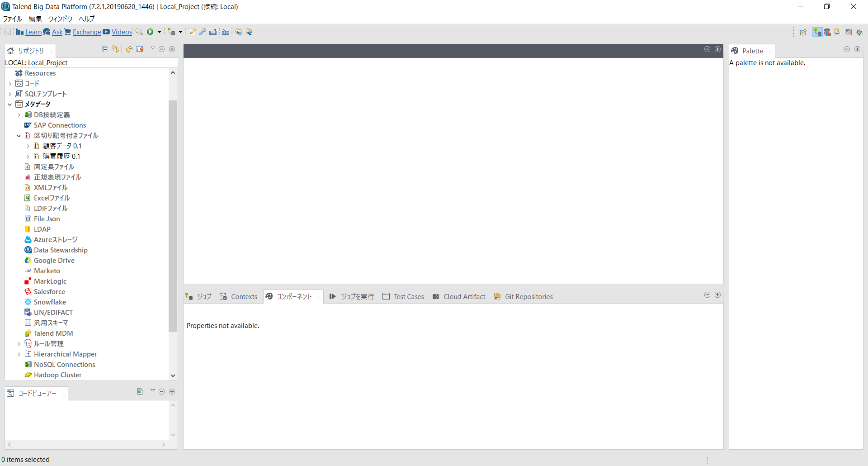Image resolution: width=868 pixels, height=466 pixels.
Task: Switch to the ジョブ tab
Action: [x=198, y=297]
